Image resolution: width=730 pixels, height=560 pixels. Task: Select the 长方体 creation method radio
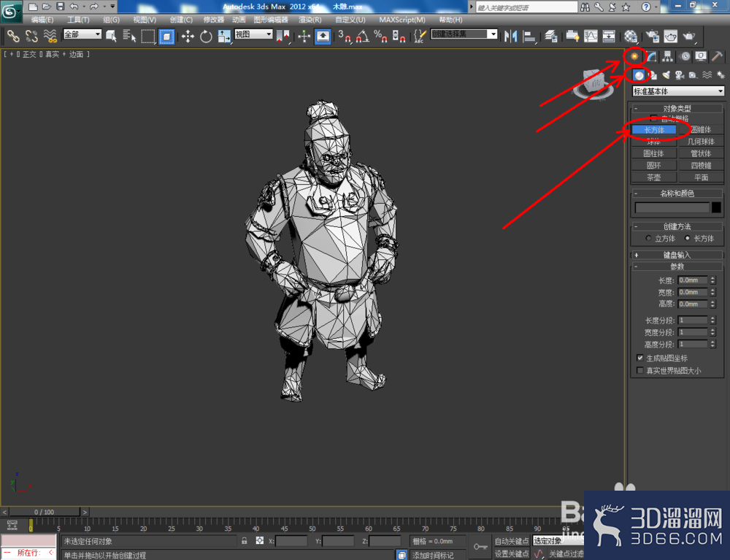(687, 238)
